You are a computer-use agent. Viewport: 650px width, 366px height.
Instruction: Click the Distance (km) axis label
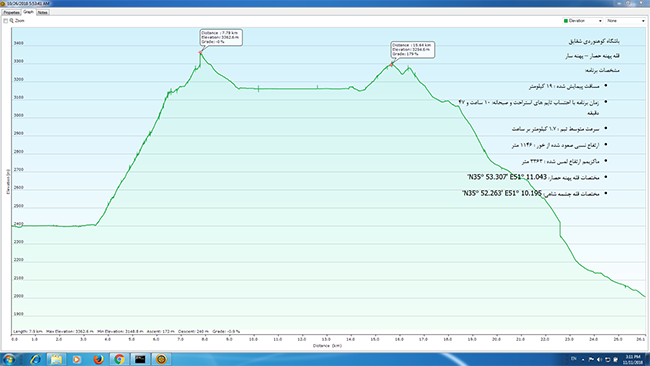click(327, 346)
